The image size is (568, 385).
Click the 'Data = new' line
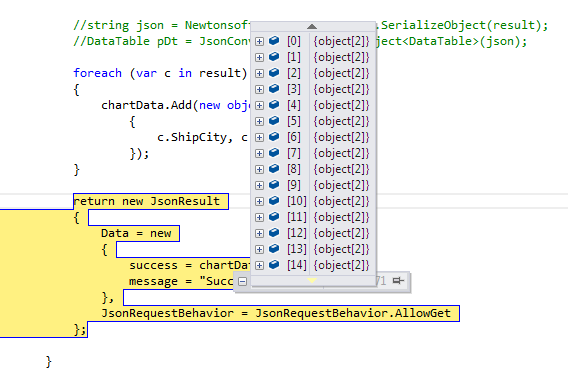pos(136,233)
